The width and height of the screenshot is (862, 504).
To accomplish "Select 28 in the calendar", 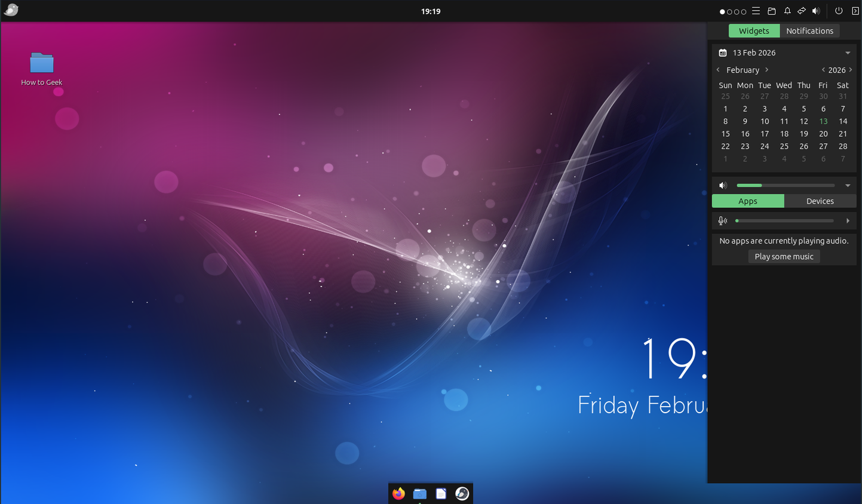I will click(x=843, y=146).
